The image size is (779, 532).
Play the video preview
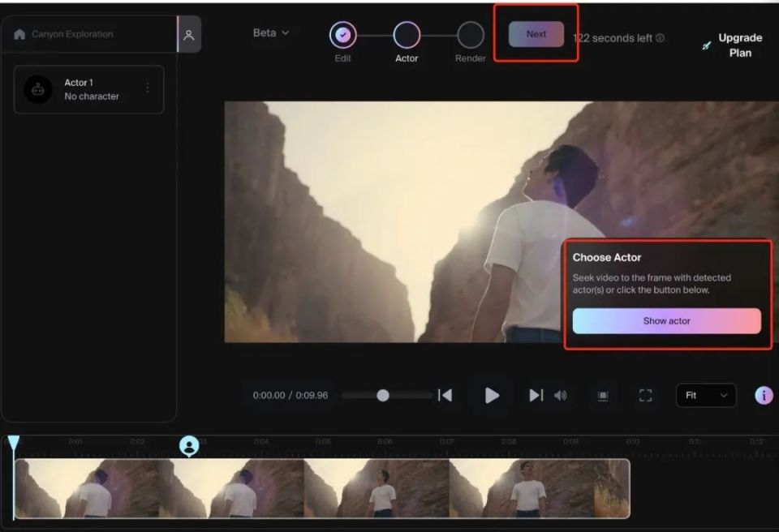pos(492,396)
